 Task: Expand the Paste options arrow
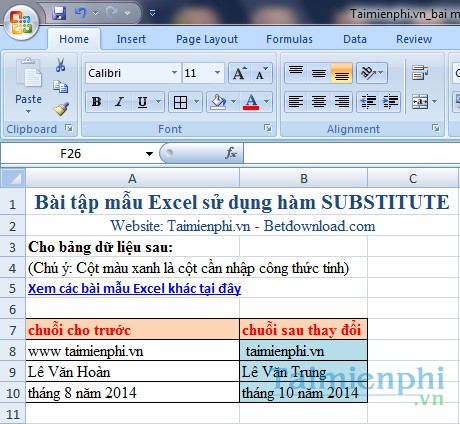[28, 111]
